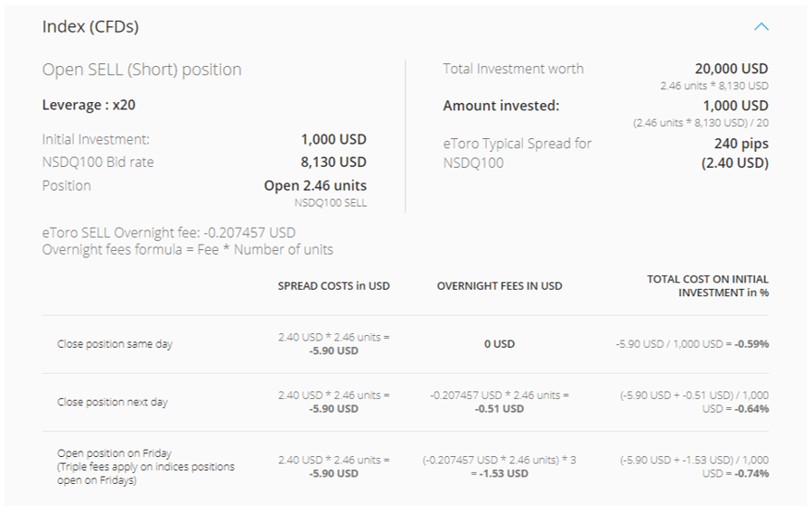The width and height of the screenshot is (812, 512).
Task: Click the Leverage : x20 label
Action: pyautogui.click(x=89, y=105)
